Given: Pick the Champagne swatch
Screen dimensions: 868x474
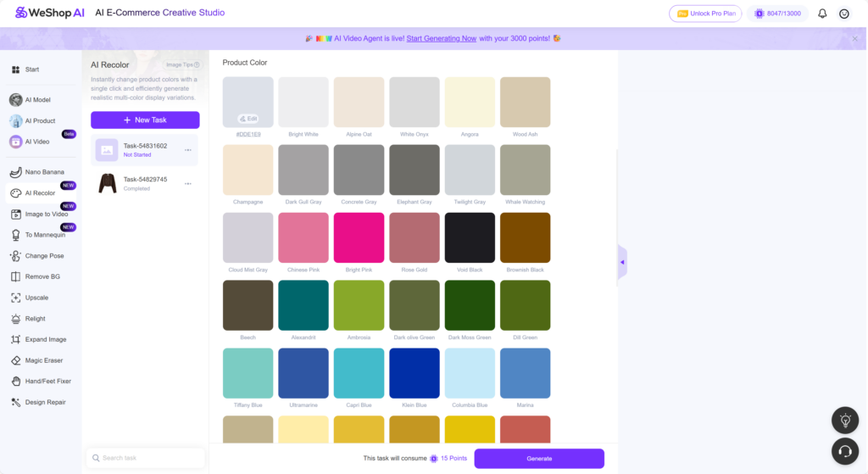Looking at the screenshot, I should click(x=248, y=170).
